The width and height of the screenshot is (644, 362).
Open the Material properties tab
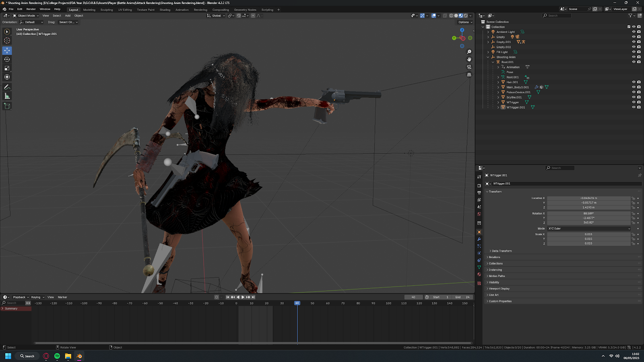tap(479, 274)
